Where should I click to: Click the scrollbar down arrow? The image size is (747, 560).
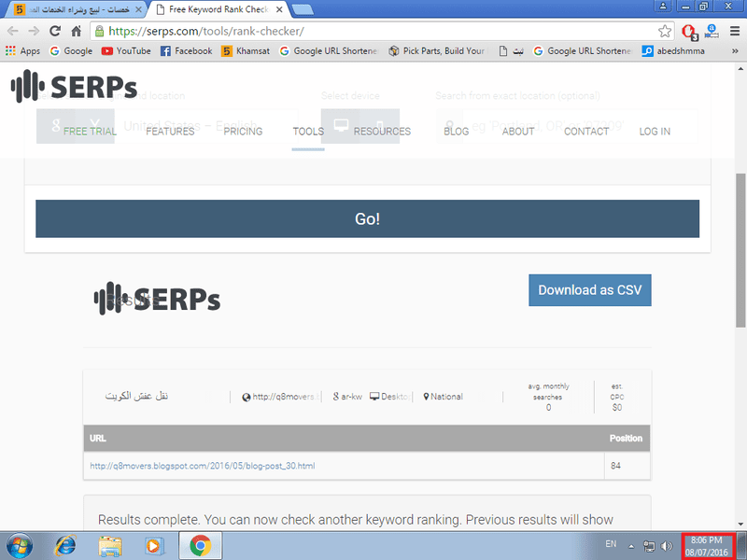coord(740,525)
